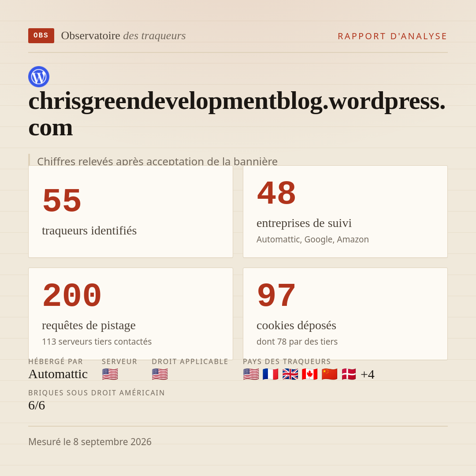Viewport: 476px width, 476px height.
Task: Click the US flag under Serveur
Action: pyautogui.click(x=110, y=374)
